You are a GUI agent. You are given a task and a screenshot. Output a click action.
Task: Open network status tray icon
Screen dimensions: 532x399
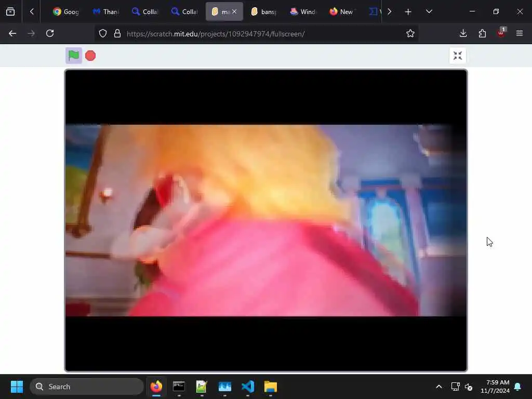tap(455, 387)
